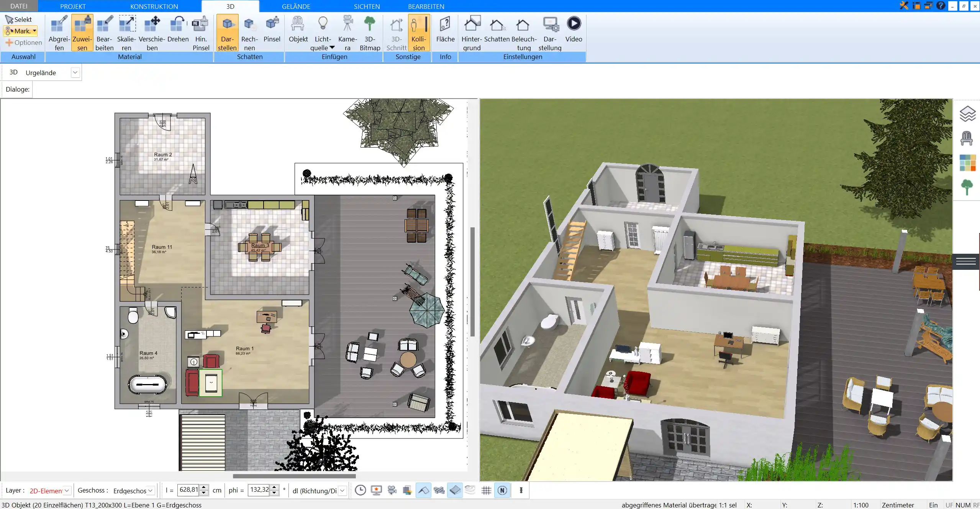Open the DATEI menu
The image size is (980, 509).
[19, 6]
